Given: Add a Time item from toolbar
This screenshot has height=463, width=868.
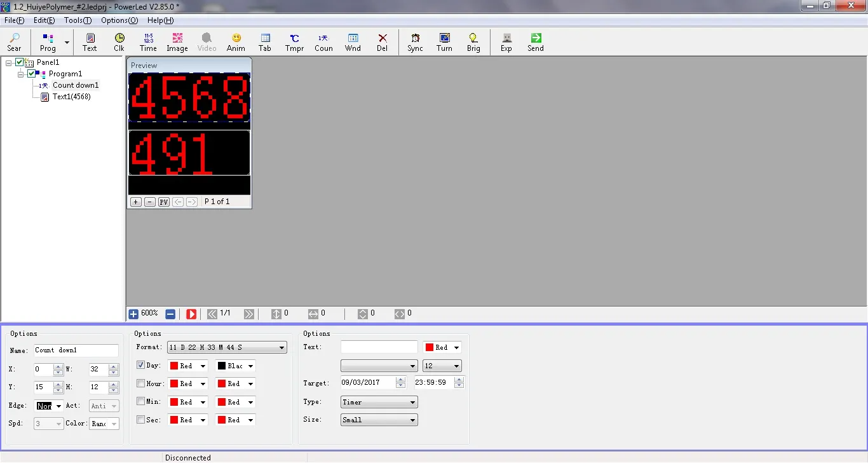Looking at the screenshot, I should point(148,42).
